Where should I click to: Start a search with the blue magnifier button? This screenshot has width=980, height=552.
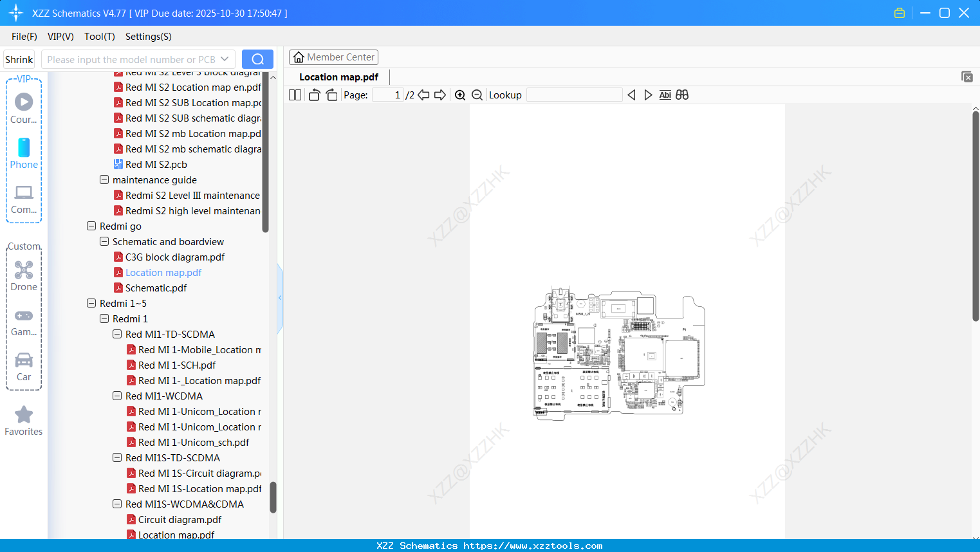[257, 59]
